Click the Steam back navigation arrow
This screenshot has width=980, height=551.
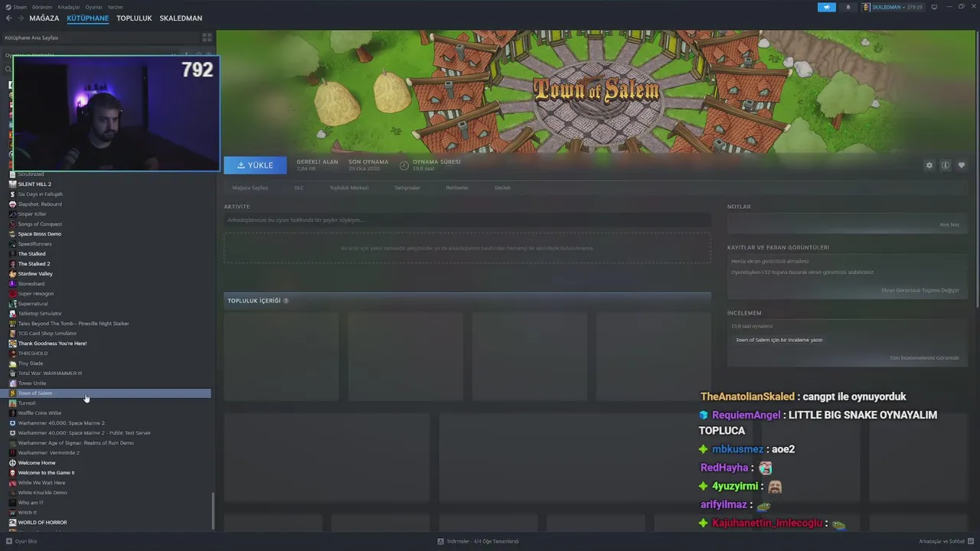click(8, 18)
